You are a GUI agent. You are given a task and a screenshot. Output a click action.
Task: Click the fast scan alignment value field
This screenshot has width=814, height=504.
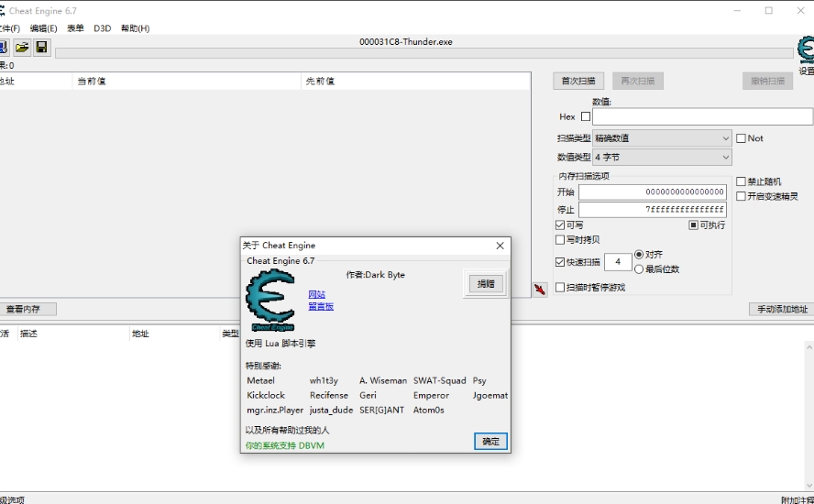618,261
